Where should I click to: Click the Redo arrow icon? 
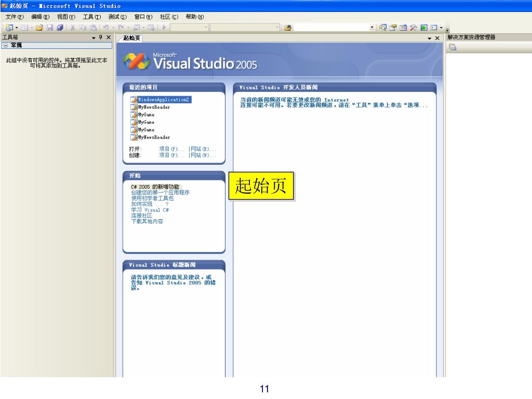tap(121, 28)
